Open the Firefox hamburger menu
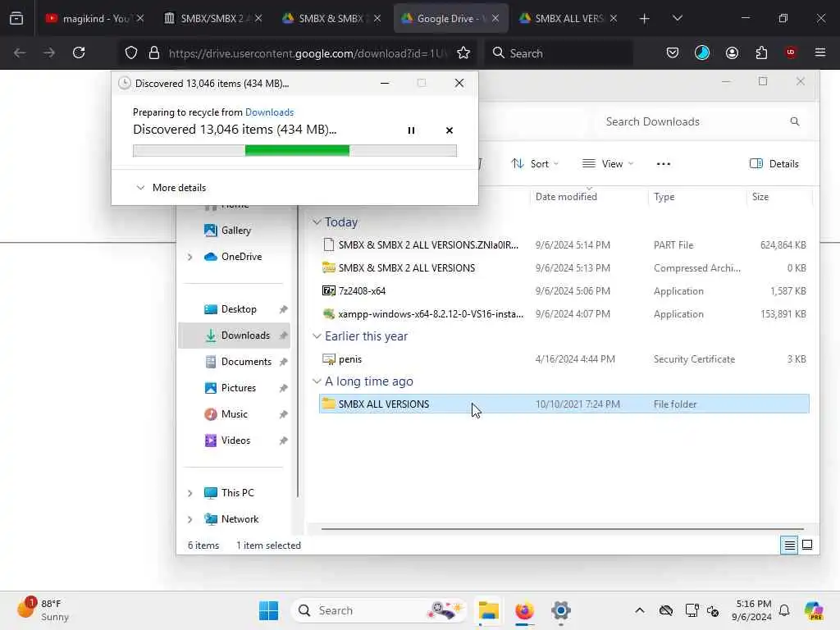This screenshot has height=630, width=840. point(820,52)
